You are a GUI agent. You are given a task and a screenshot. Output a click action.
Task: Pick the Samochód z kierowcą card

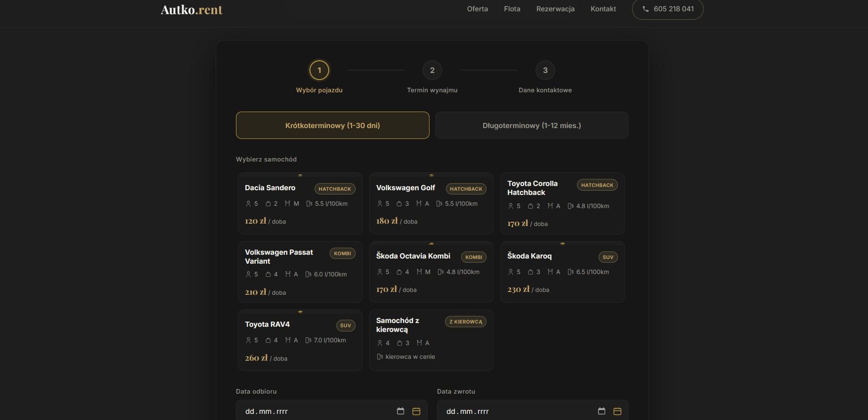(x=431, y=340)
